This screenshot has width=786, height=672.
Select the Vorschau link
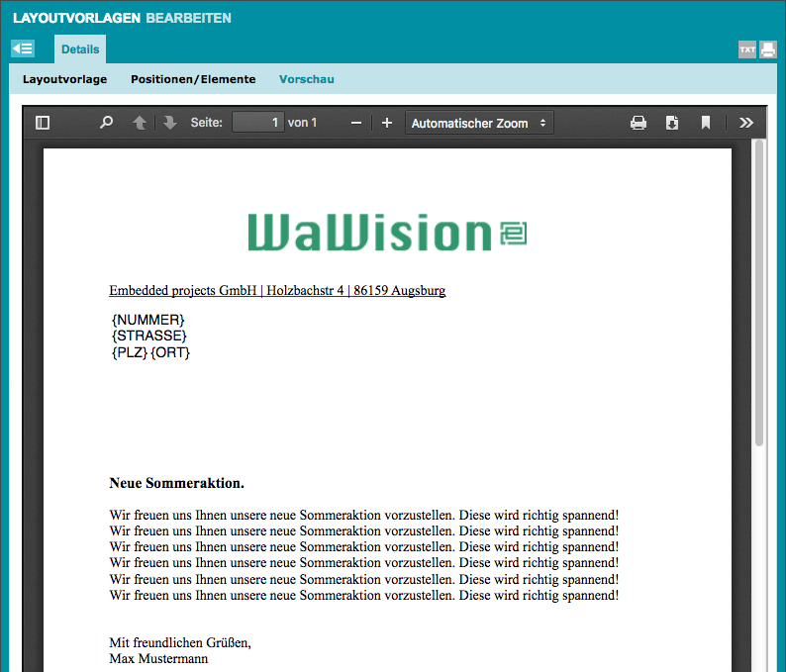[307, 79]
